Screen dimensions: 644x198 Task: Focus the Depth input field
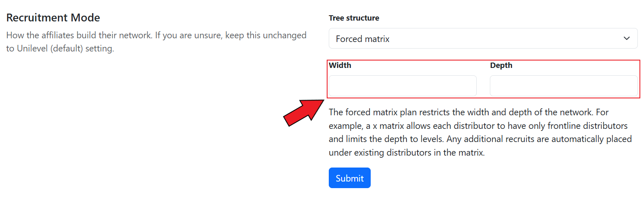coord(563,86)
